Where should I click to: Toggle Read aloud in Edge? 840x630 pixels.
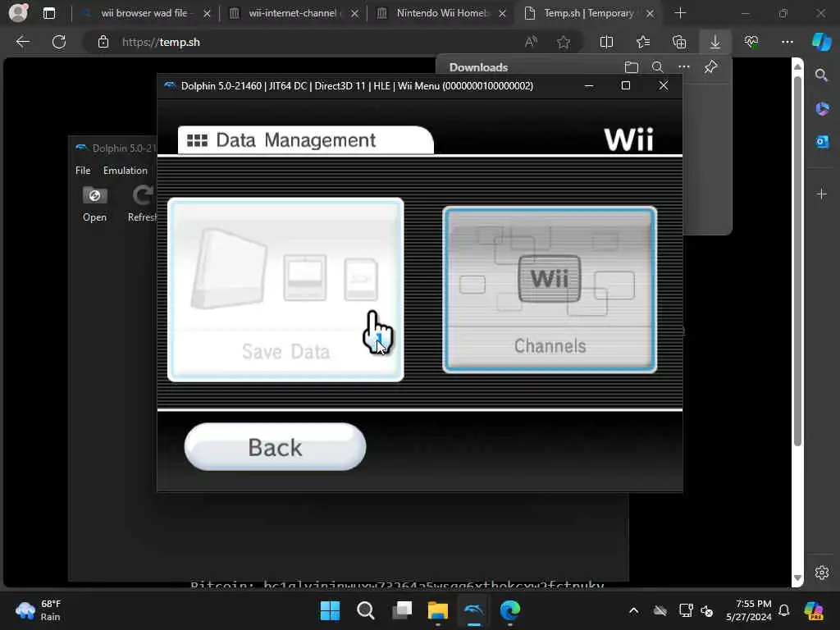(531, 42)
